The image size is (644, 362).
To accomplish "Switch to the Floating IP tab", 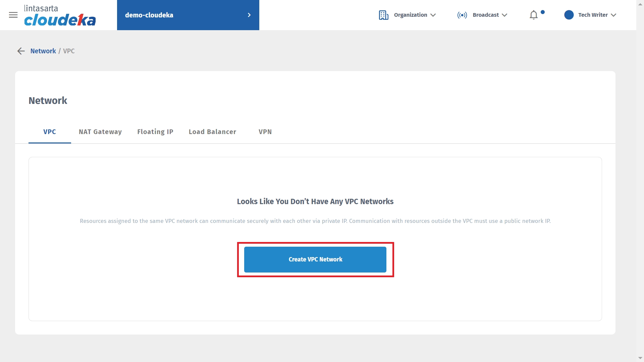I will tap(155, 132).
